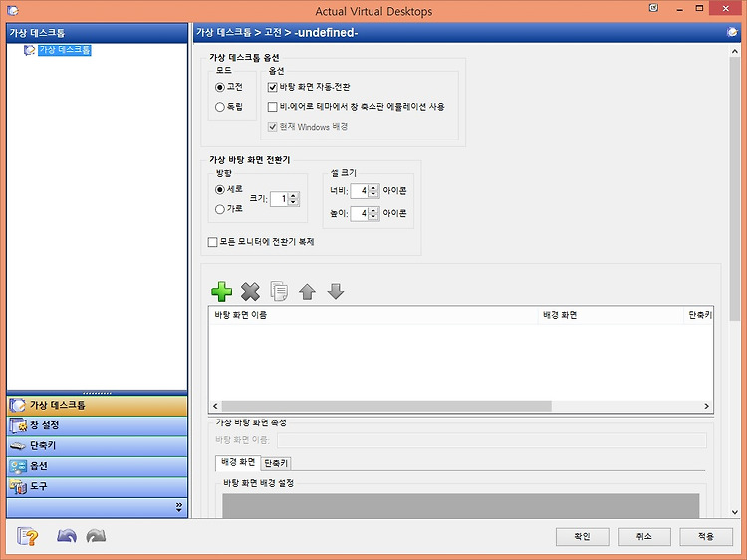This screenshot has width=747, height=560.
Task: Select the 독립 mode radio button
Action: [220, 107]
